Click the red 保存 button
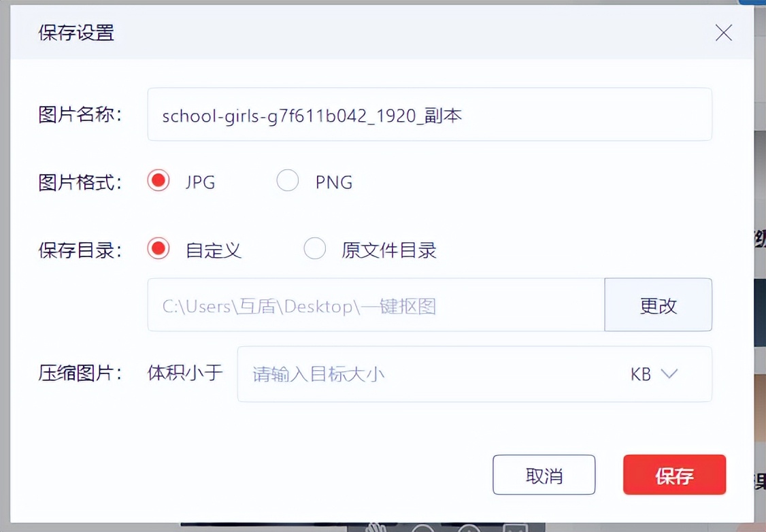 pyautogui.click(x=674, y=475)
